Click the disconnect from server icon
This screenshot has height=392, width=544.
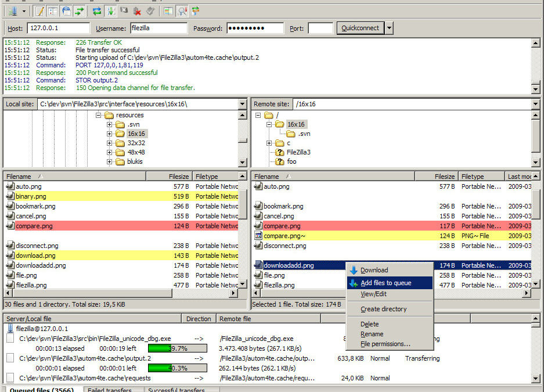point(138,10)
